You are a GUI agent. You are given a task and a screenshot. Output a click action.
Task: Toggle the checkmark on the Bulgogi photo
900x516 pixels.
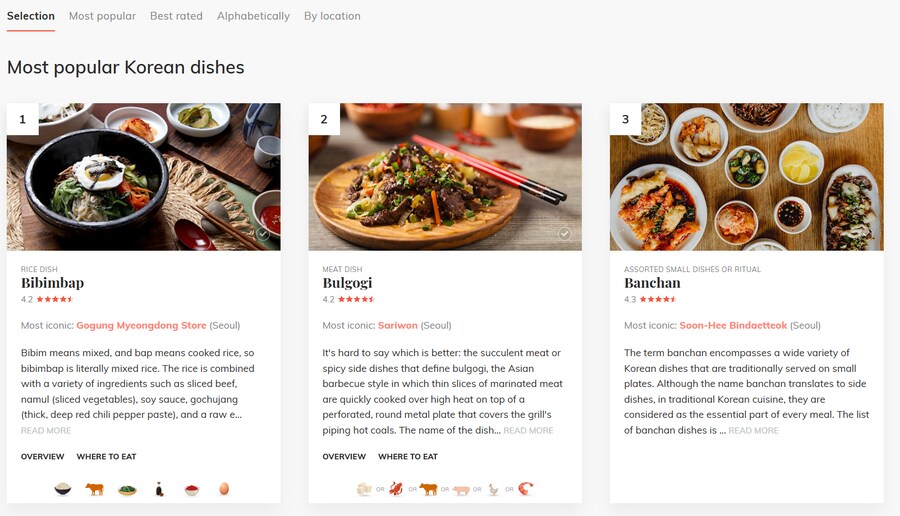(564, 233)
